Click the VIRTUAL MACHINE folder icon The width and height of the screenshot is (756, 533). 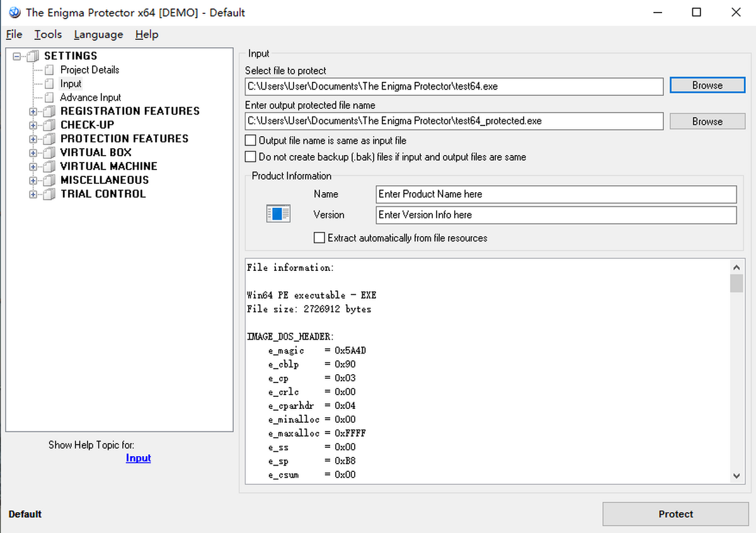tap(49, 167)
